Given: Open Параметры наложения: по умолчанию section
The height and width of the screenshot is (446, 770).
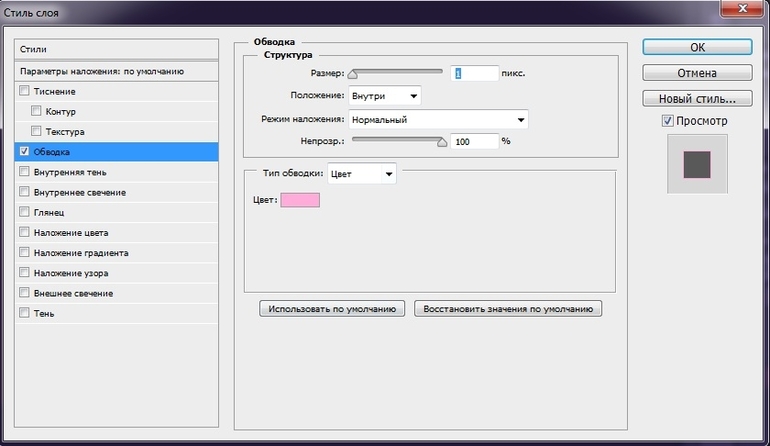Looking at the screenshot, I should coord(118,72).
